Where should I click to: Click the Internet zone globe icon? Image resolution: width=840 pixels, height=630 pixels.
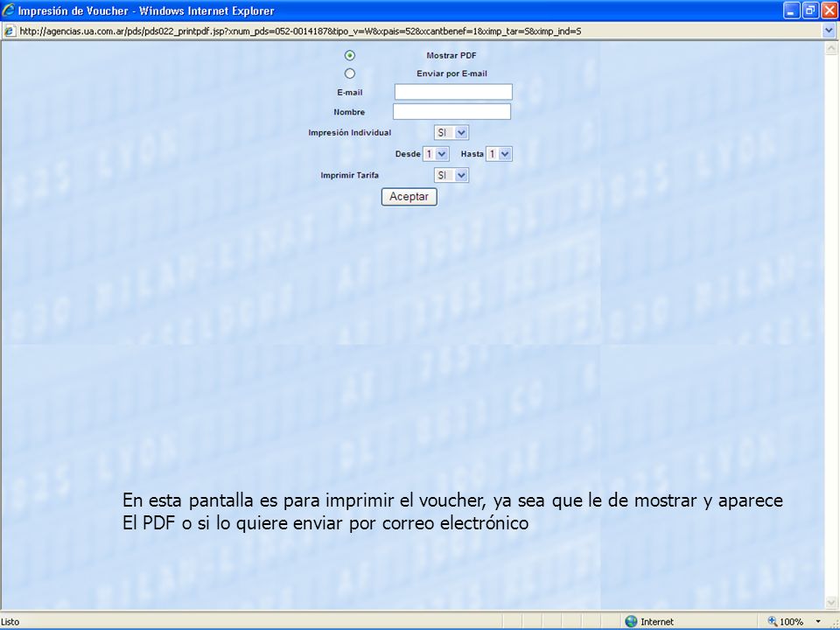(631, 621)
